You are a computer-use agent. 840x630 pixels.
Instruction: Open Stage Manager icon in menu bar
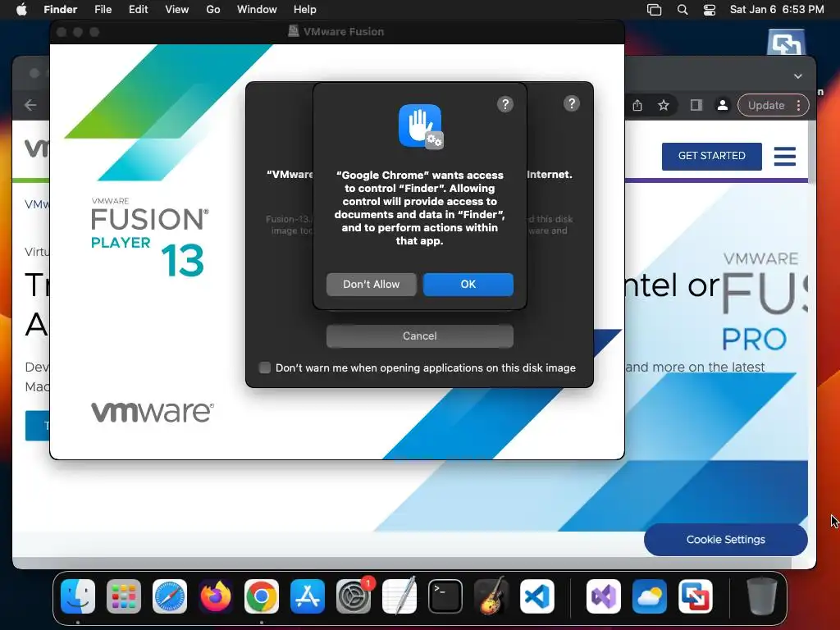[654, 10]
